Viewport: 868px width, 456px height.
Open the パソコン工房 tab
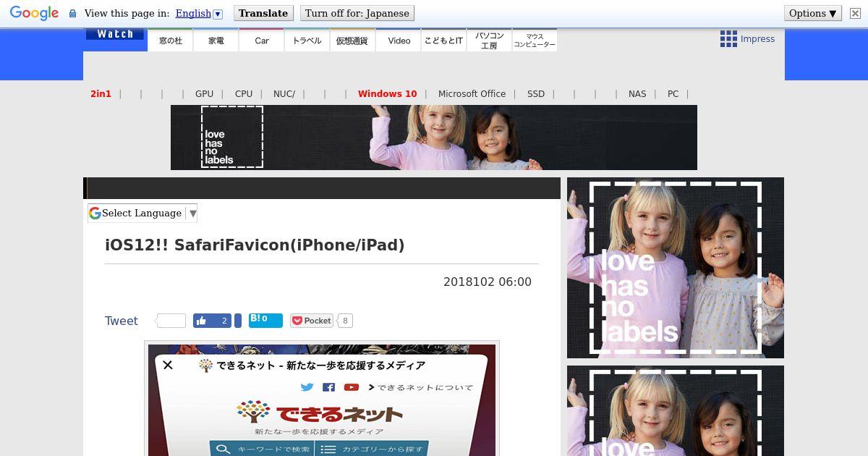tap(489, 41)
